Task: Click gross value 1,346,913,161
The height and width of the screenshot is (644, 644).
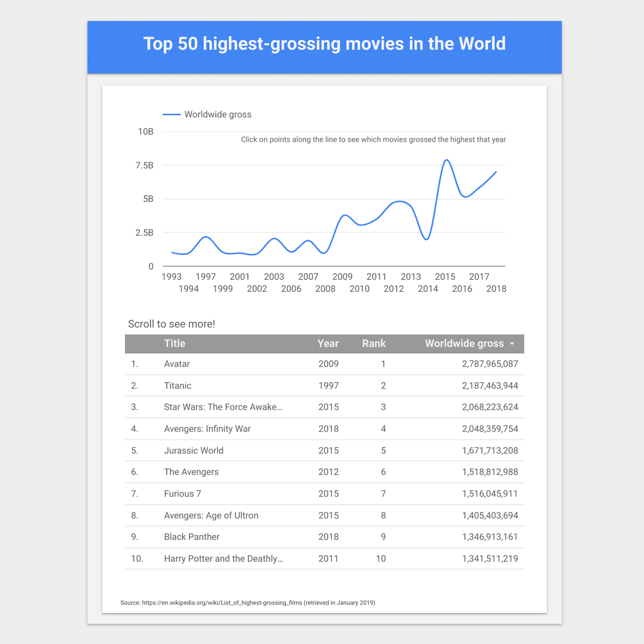Action: coord(490,537)
